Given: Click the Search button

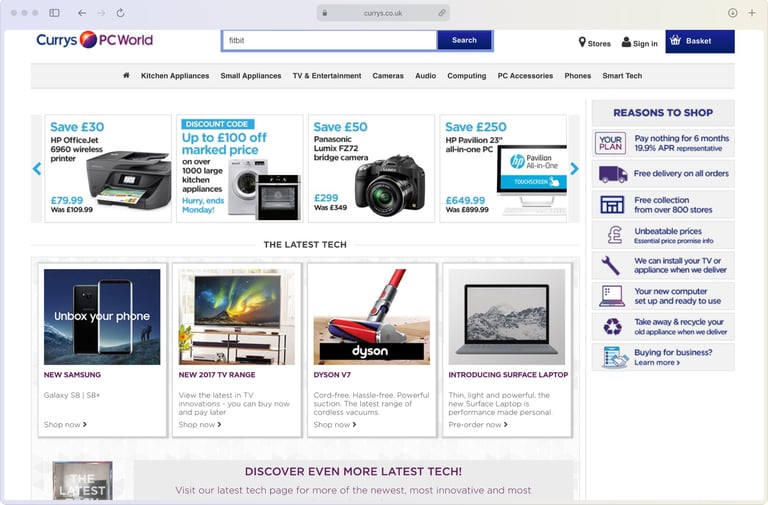Looking at the screenshot, I should click(464, 40).
